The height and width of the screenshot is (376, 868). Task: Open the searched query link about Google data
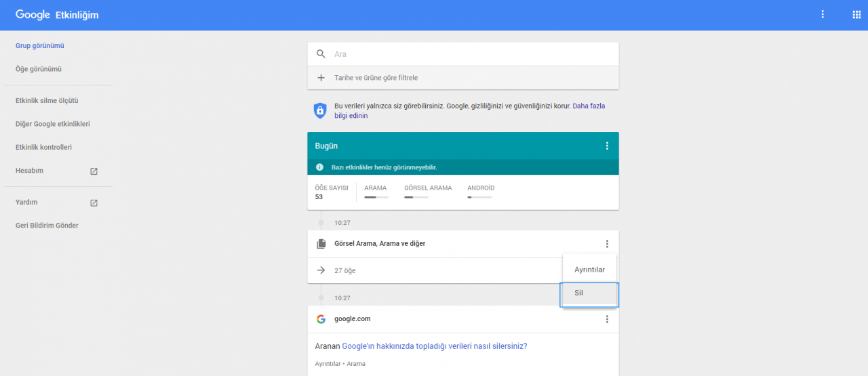434,346
